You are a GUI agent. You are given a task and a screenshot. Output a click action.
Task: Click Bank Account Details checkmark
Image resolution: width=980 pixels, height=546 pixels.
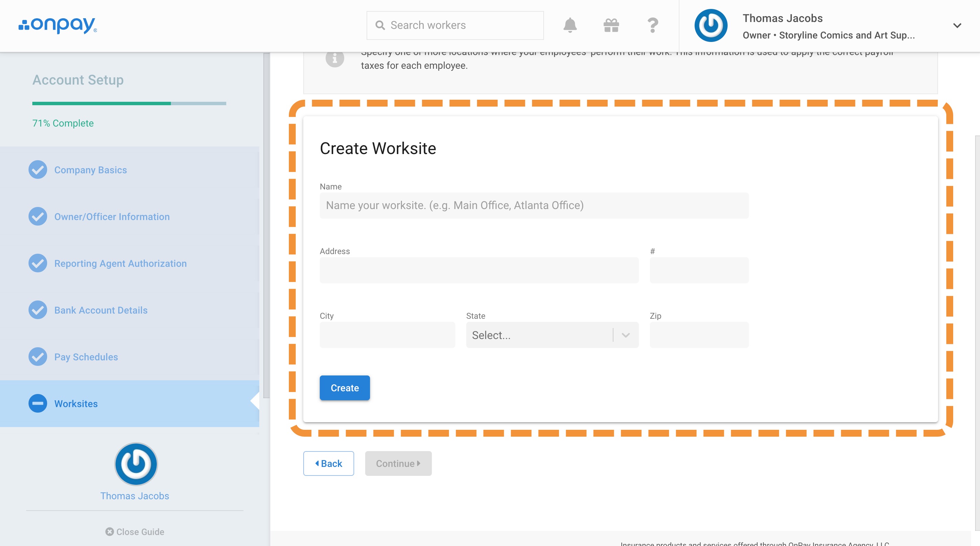point(38,310)
